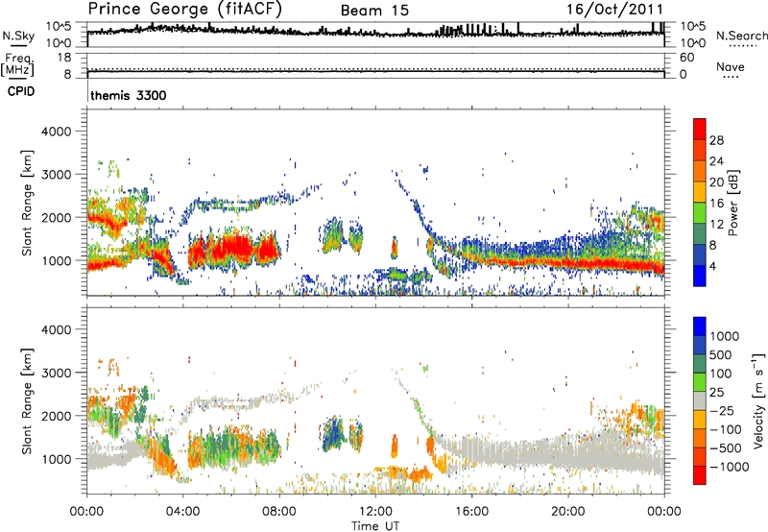Click the dotted line sample under N.Search
This screenshot has width=768, height=532.
[x=743, y=46]
